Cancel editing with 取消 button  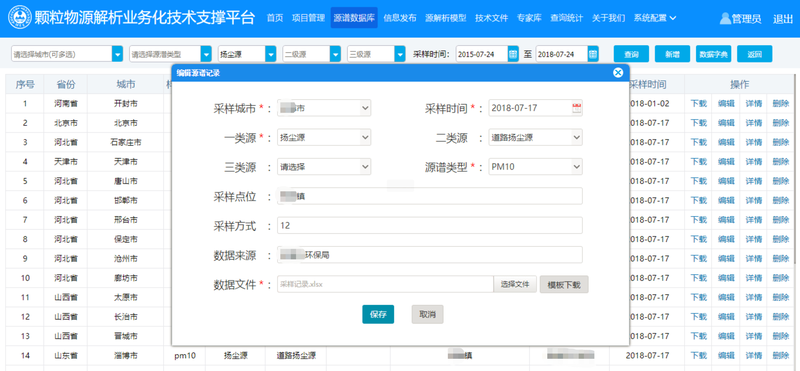tap(428, 314)
